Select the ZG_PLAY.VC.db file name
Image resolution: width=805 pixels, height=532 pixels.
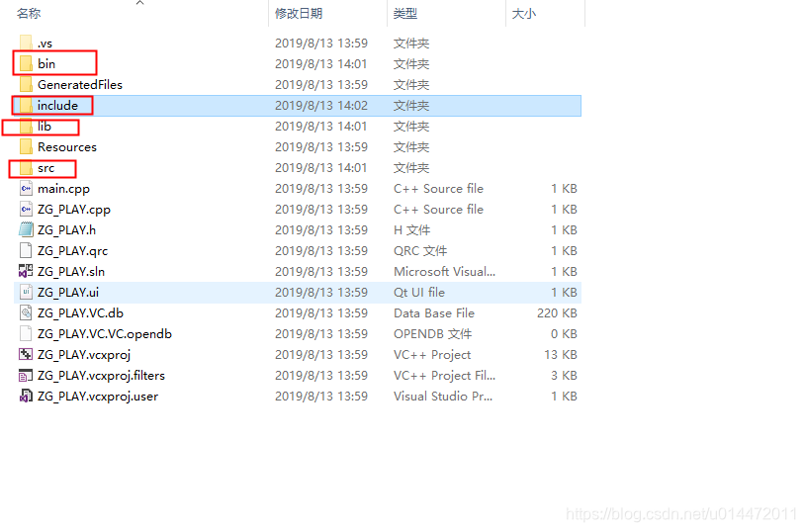coord(81,313)
